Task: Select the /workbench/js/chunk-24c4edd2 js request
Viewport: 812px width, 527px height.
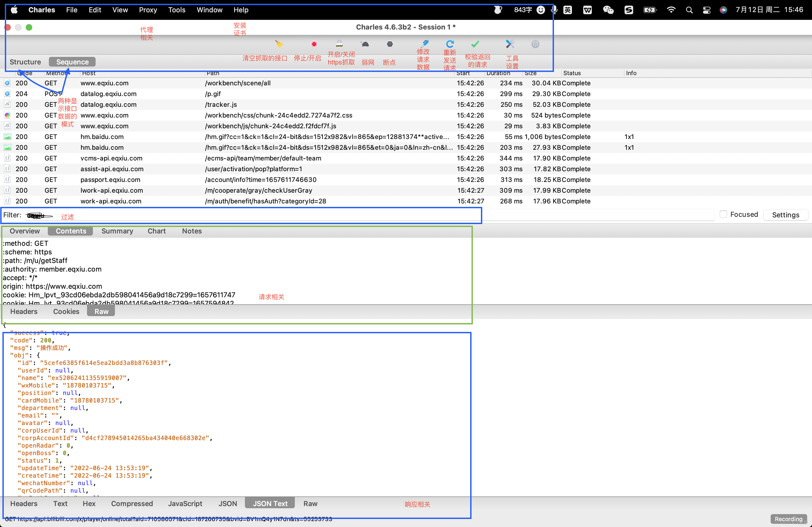Action: (406, 126)
